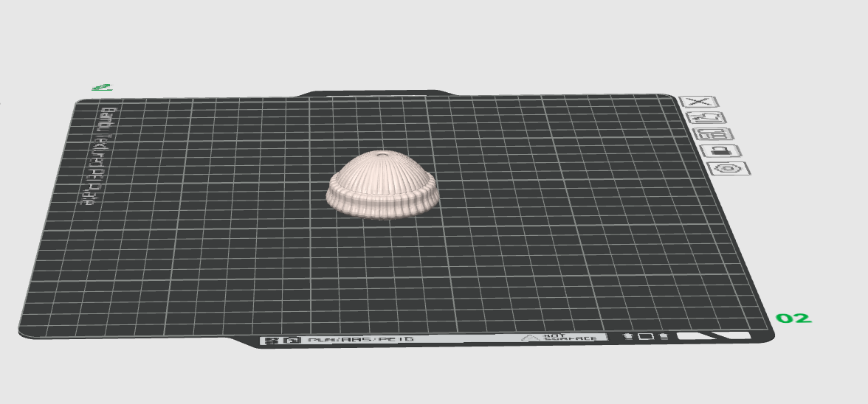Open plate settings gear icon
Screen dimensions: 868x404
[x=729, y=169]
